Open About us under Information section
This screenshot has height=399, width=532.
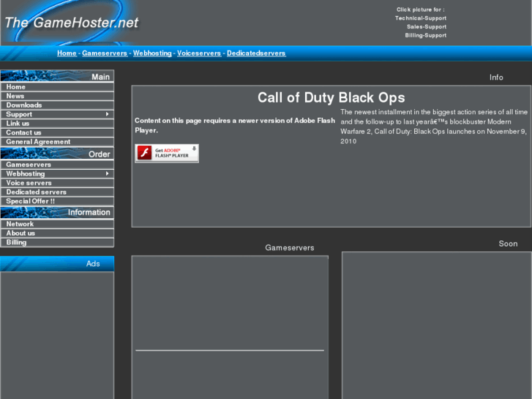(x=57, y=234)
